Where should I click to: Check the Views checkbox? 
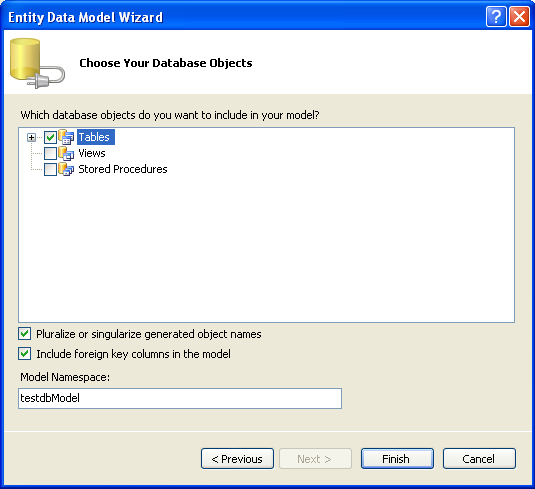pos(50,154)
